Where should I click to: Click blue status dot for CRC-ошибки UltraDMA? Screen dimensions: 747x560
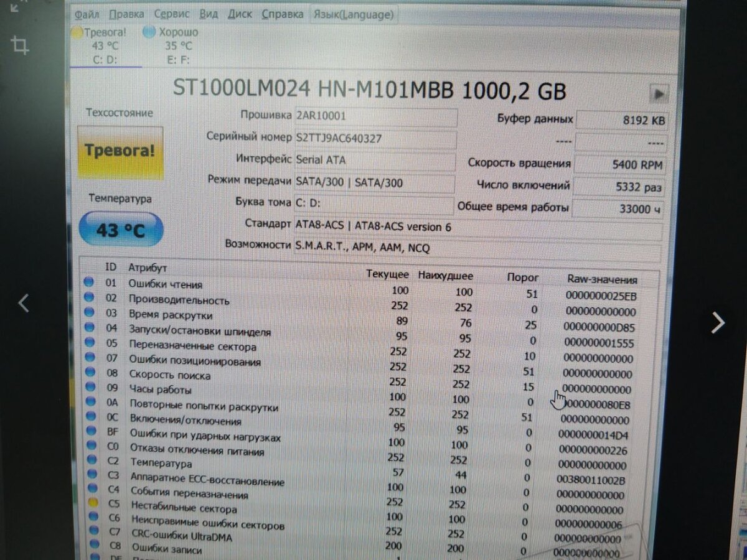[x=94, y=530]
